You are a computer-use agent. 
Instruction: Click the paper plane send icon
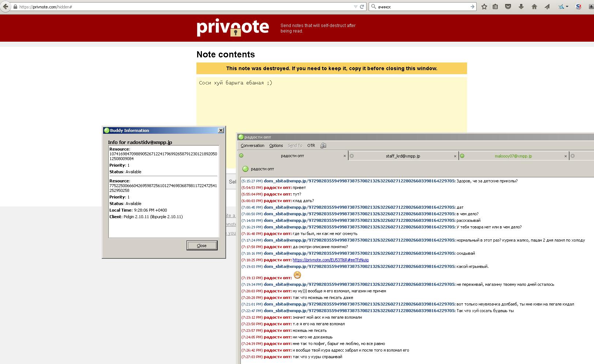547,7
